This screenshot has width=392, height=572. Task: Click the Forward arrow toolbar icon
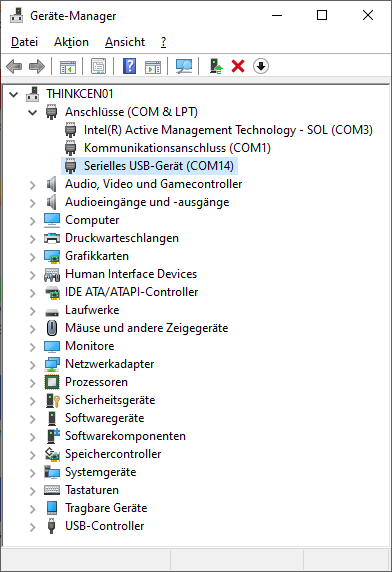(36, 66)
